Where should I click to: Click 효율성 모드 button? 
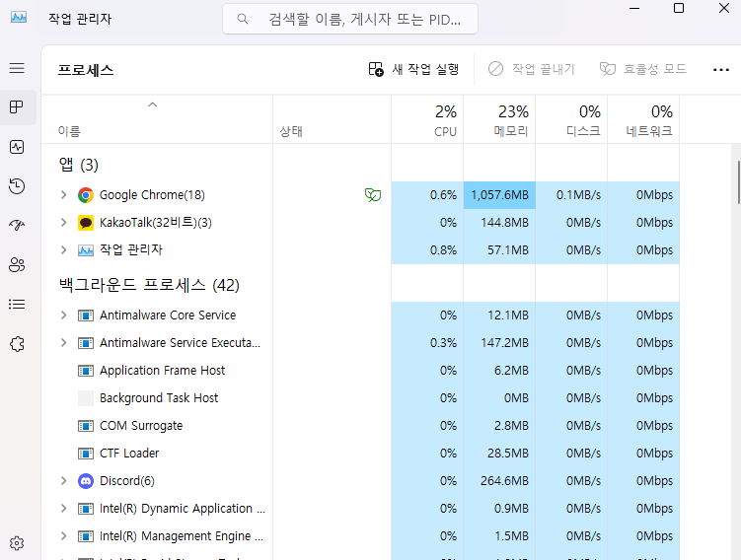tap(642, 69)
